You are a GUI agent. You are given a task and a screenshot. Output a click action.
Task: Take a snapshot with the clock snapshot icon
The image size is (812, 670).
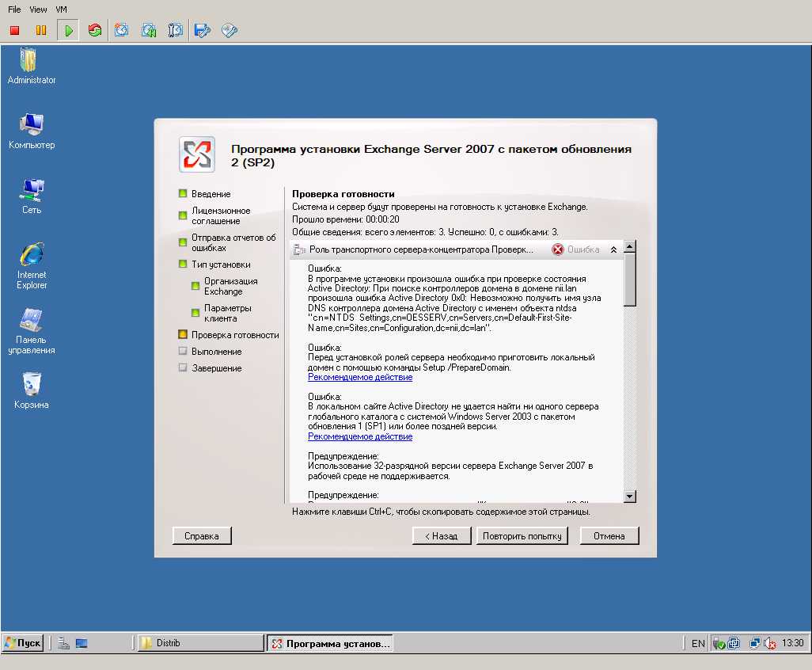pyautogui.click(x=122, y=30)
